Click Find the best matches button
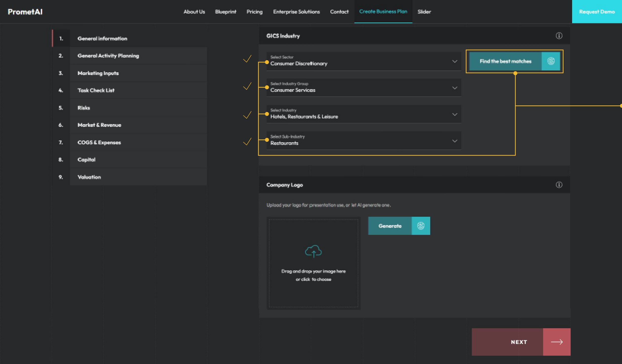Screen dimensions: 622x364 pyautogui.click(x=514, y=61)
